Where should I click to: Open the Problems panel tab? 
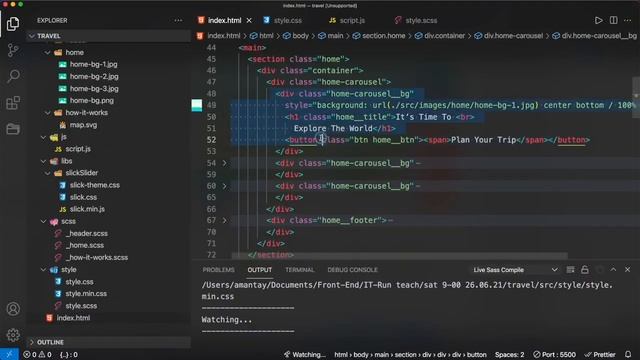(218, 270)
